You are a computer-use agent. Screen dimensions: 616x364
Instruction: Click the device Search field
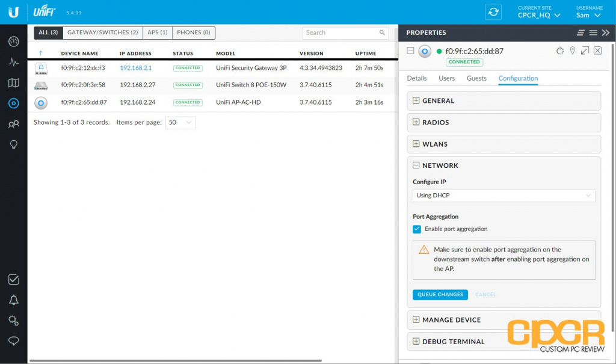[342, 33]
